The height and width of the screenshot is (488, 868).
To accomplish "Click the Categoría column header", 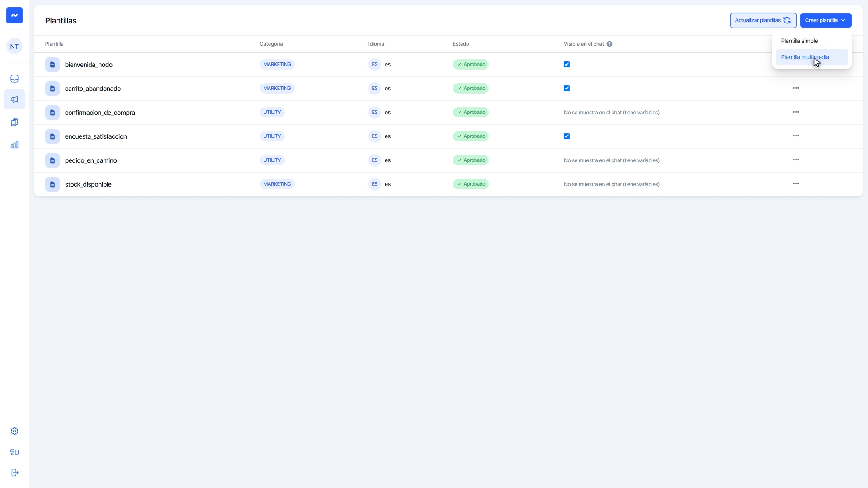I will pyautogui.click(x=271, y=44).
